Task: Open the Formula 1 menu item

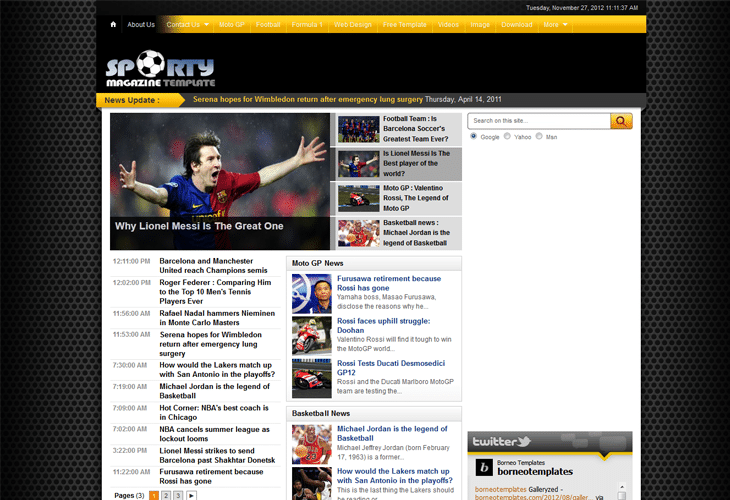Action: coord(307,25)
